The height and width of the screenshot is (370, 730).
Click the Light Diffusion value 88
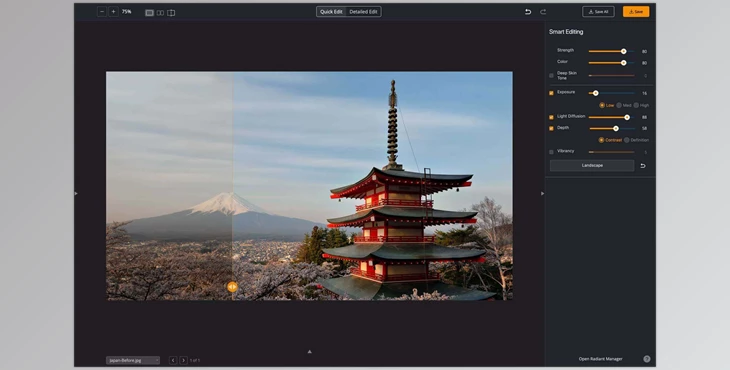[644, 117]
